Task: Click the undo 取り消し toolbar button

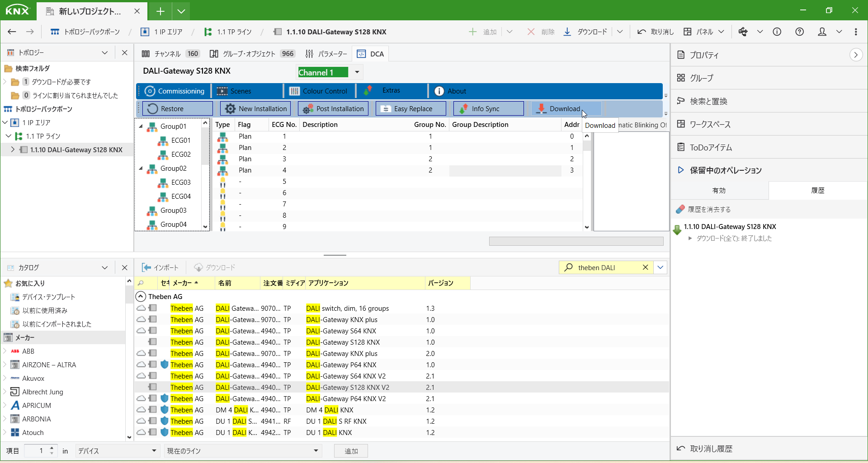Action: (x=656, y=32)
